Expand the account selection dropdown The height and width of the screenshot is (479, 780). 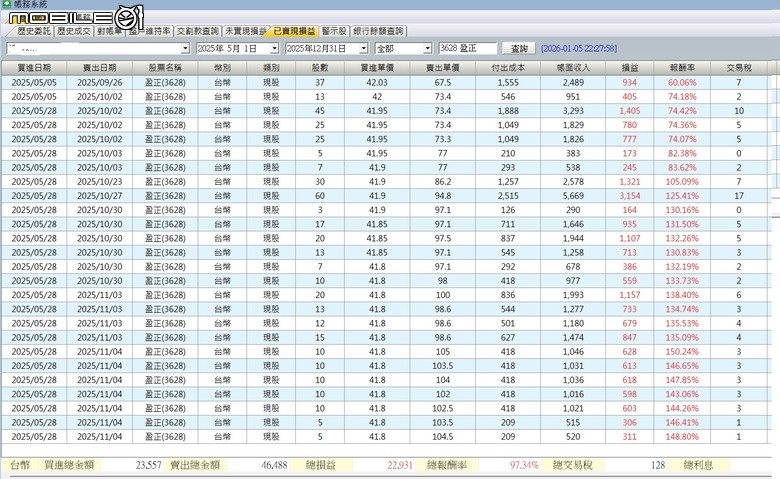pyautogui.click(x=185, y=48)
